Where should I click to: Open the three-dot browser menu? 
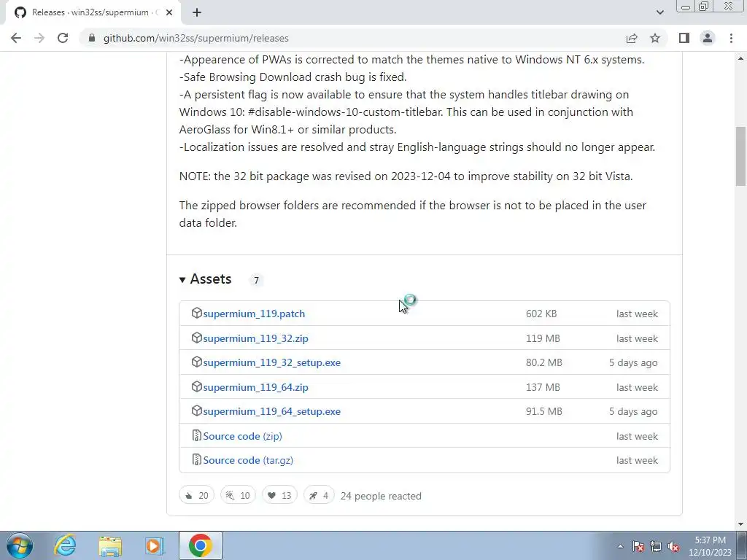tap(731, 38)
